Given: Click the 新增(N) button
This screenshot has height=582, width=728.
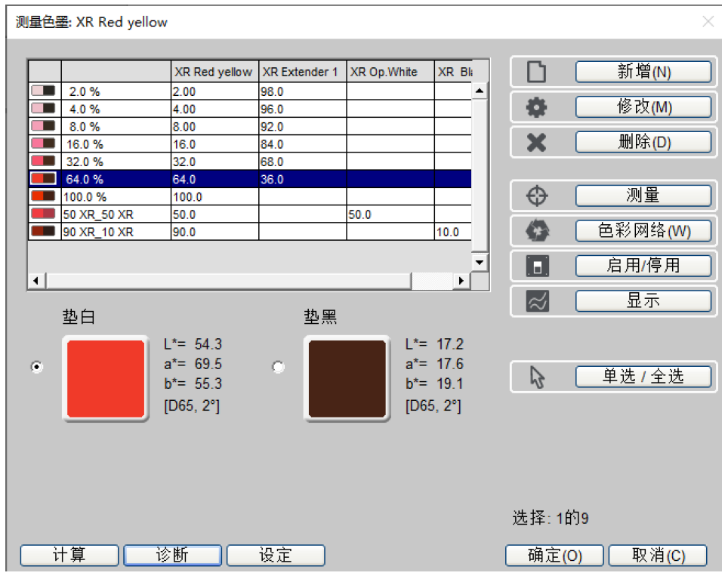Looking at the screenshot, I should pyautogui.click(x=643, y=72).
